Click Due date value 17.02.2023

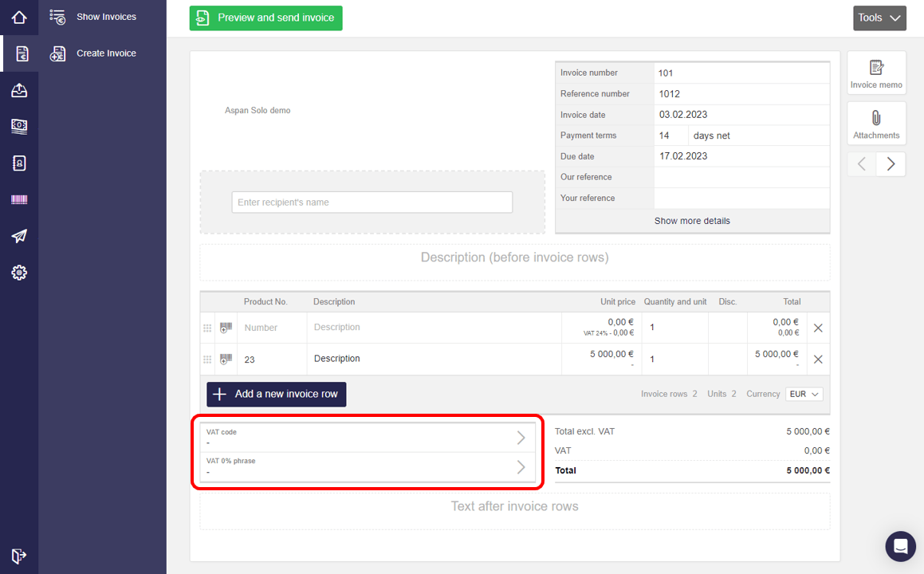tap(741, 156)
